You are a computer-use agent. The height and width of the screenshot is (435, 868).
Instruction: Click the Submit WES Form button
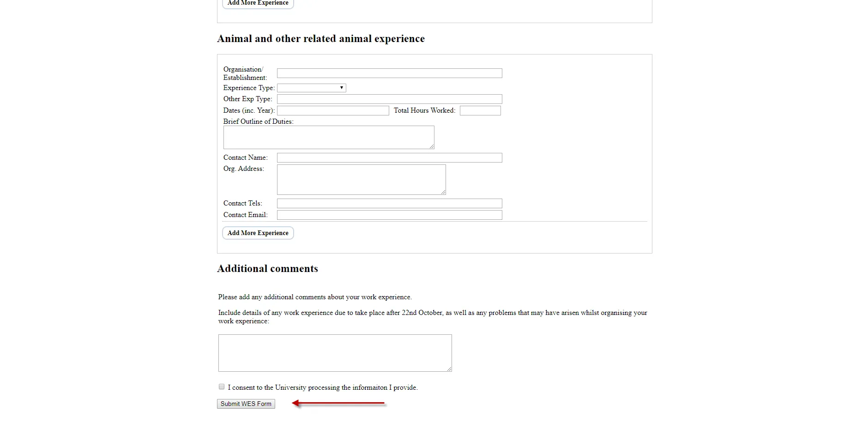246,404
